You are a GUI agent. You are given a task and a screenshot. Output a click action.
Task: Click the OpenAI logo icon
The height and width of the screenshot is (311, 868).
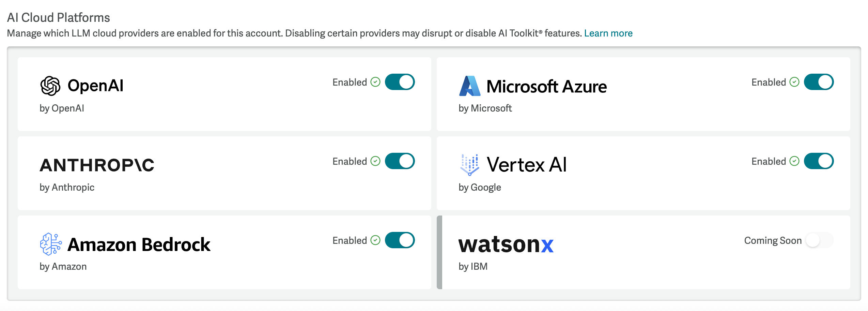click(50, 86)
